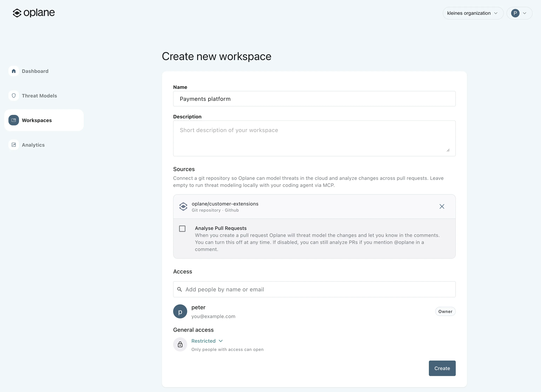Go to Dashboard in the sidebar

(44, 71)
